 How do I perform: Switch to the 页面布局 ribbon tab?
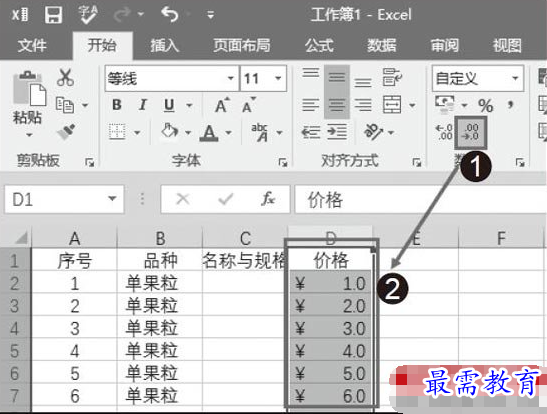242,46
